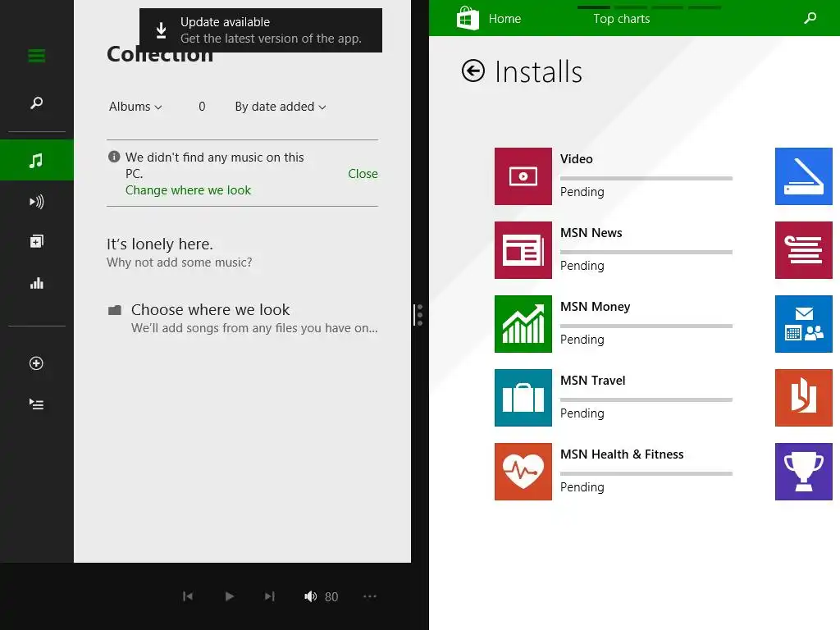Click the album count 0
The height and width of the screenshot is (630, 840).
(x=202, y=107)
